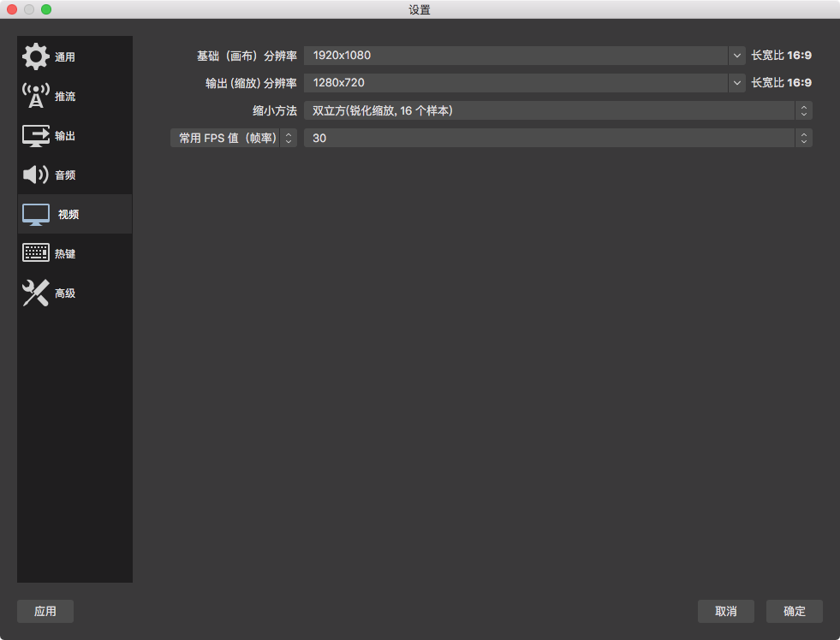The height and width of the screenshot is (640, 840).
Task: Expand the 输出（缩放）分辨率 dropdown arrow
Action: pyautogui.click(x=736, y=83)
